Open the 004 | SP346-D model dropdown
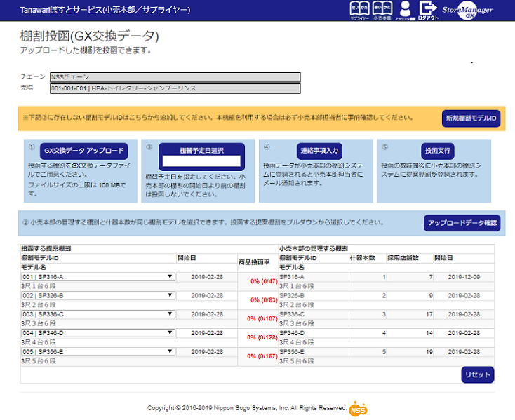This screenshot has height=420, width=515. 98,332
